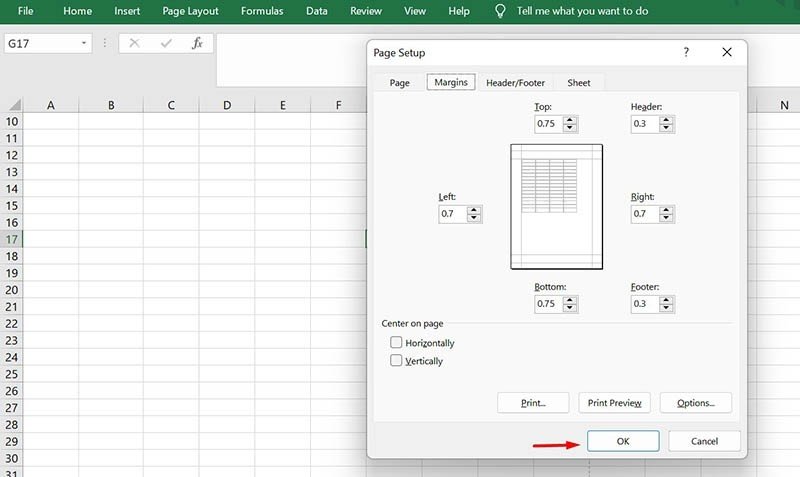Click the Tell Me lightbulb icon

500,11
